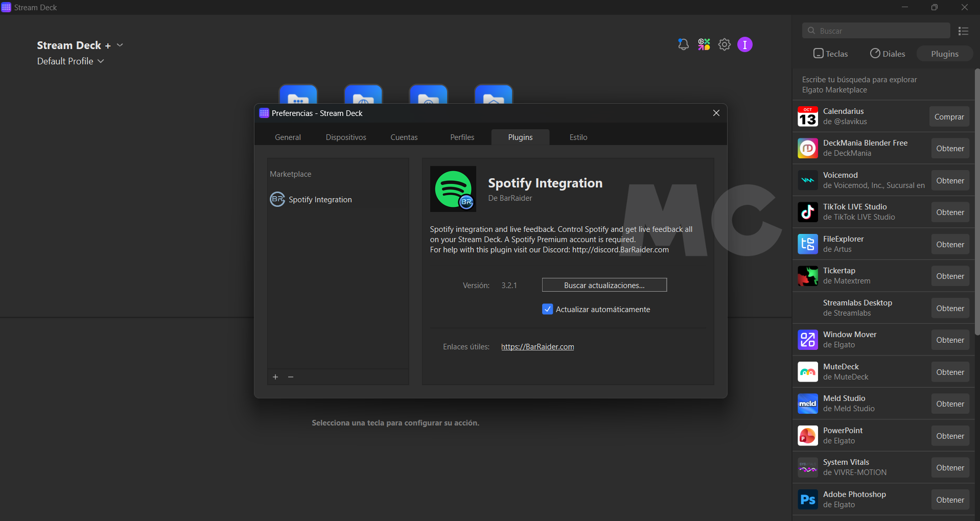The height and width of the screenshot is (521, 980).
Task: Uncheck Actualizar automáticamente checkbox
Action: click(547, 309)
